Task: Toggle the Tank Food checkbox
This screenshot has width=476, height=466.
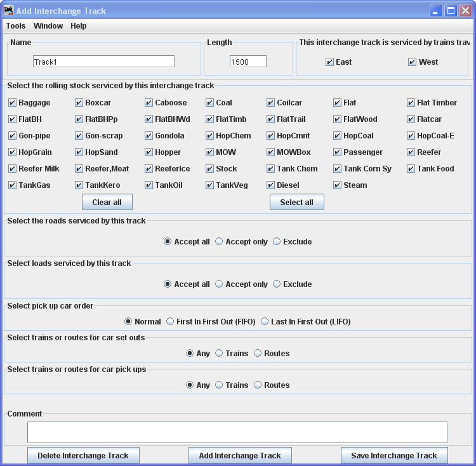Action: pyautogui.click(x=411, y=169)
